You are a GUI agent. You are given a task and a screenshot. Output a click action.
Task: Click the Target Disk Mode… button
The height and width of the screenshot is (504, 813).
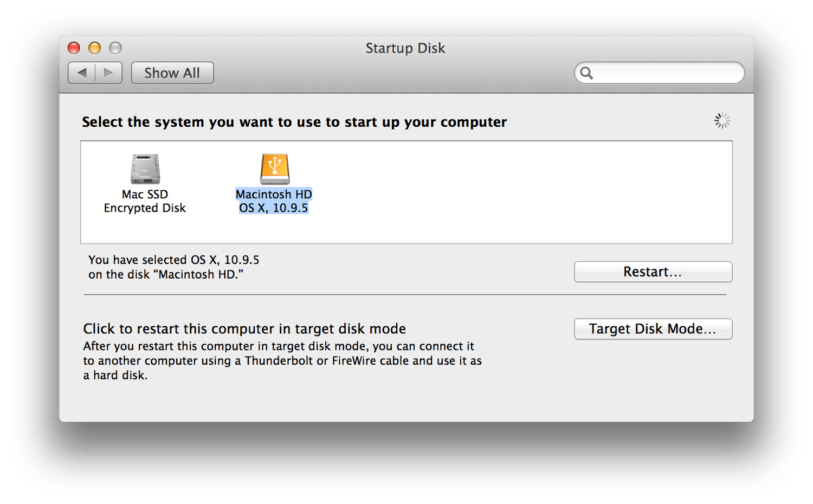pos(653,329)
